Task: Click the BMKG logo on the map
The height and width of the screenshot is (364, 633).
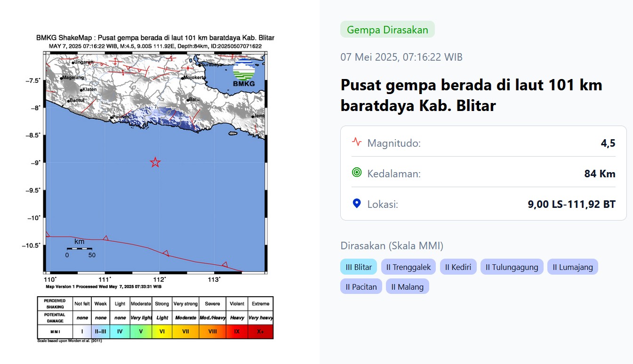Action: click(244, 74)
